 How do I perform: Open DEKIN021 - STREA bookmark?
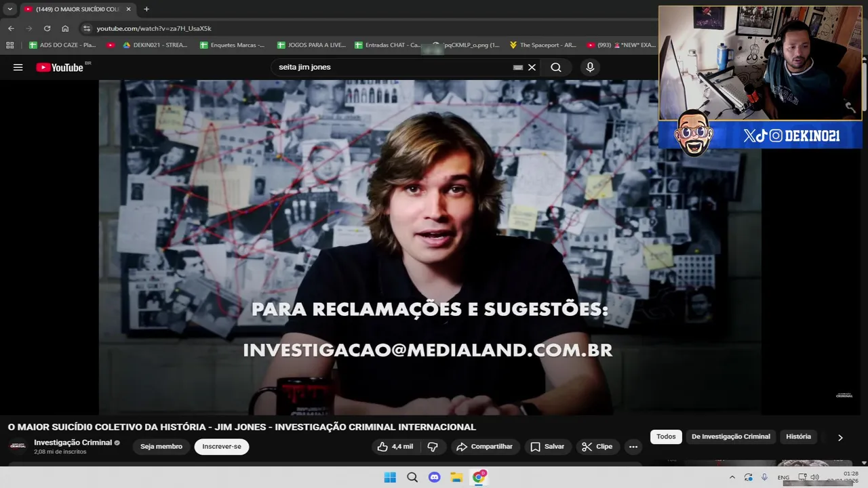155,45
